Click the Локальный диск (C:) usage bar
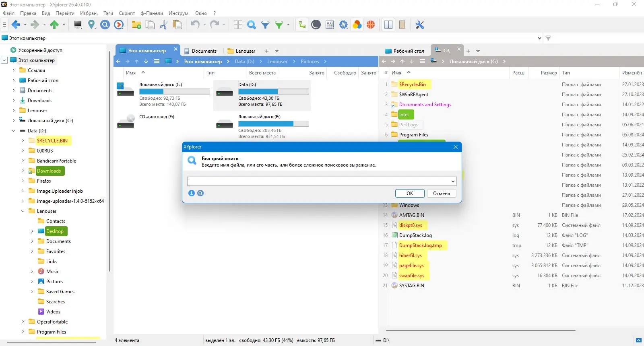 click(x=175, y=92)
